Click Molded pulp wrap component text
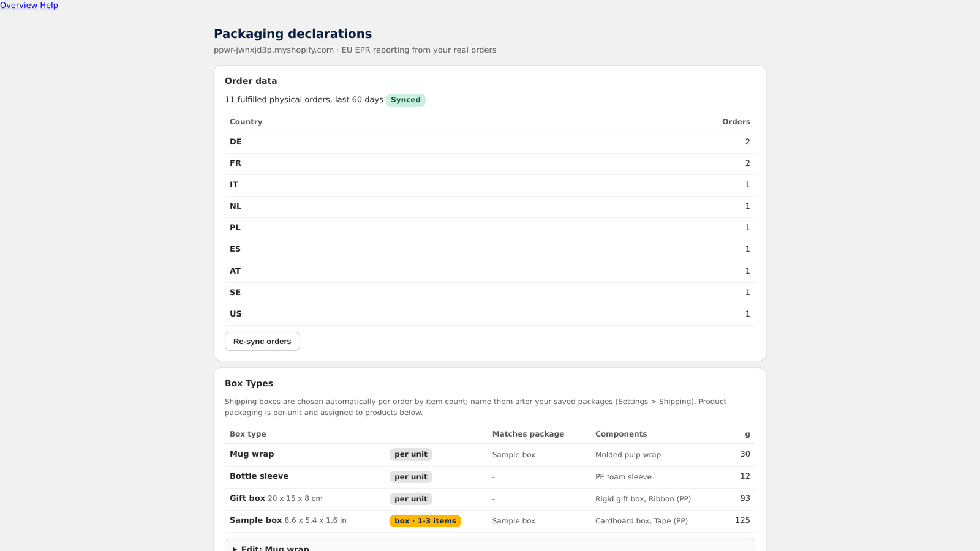The image size is (980, 551). [628, 455]
